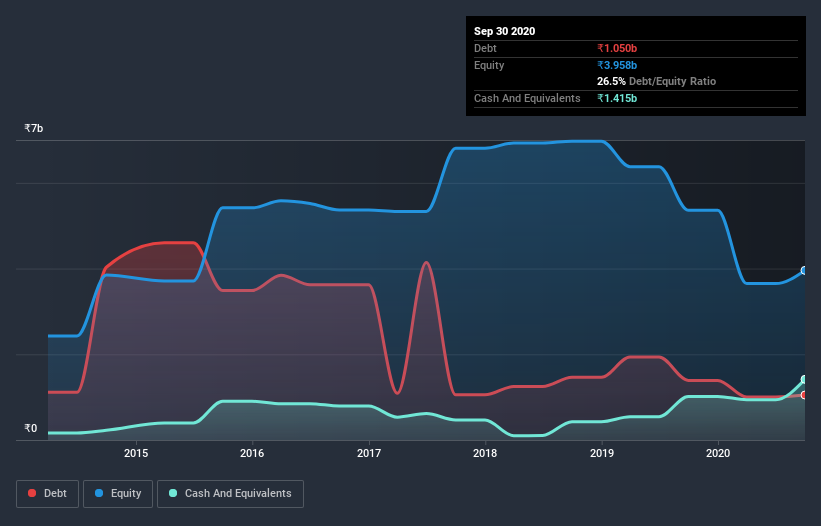Screen dimensions: 821x526
Task: Click the 2017 x-axis label
Action: 369,453
